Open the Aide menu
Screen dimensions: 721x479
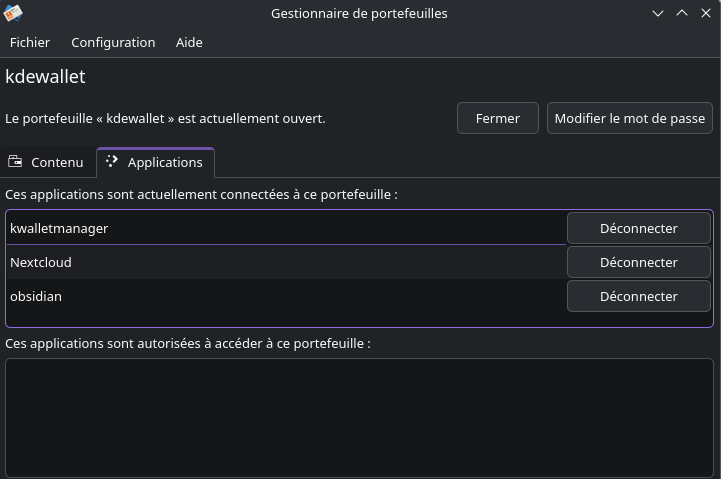[x=189, y=42]
